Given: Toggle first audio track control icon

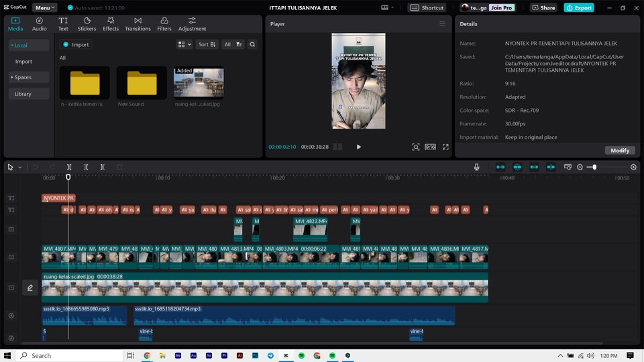Looking at the screenshot, I should click(11, 316).
